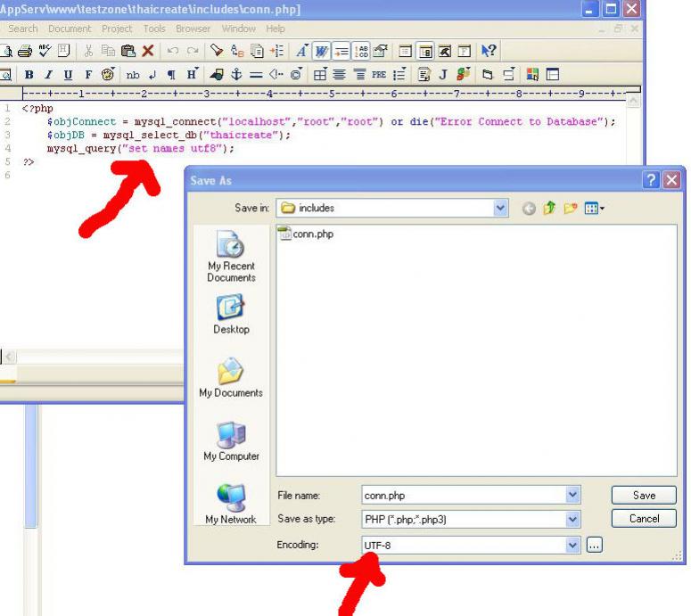This screenshot has width=691, height=616.
Task: Open the Project menu
Action: coord(117,29)
